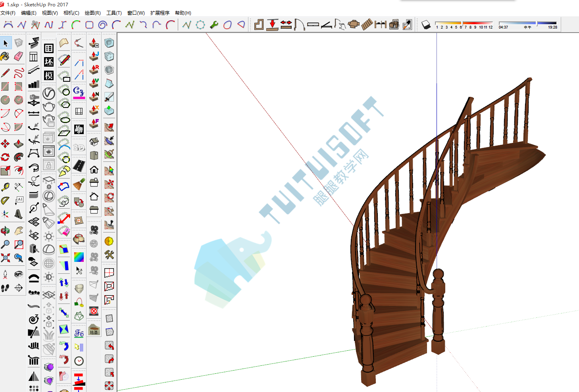Screen dimensions: 579x392
Task: Click the black '模' icon
Action: point(49,75)
